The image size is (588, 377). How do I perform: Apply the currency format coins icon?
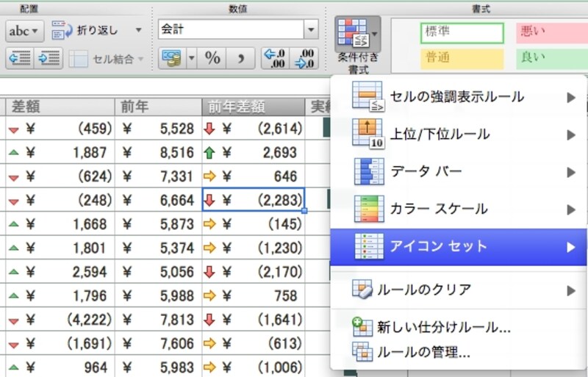pos(172,58)
